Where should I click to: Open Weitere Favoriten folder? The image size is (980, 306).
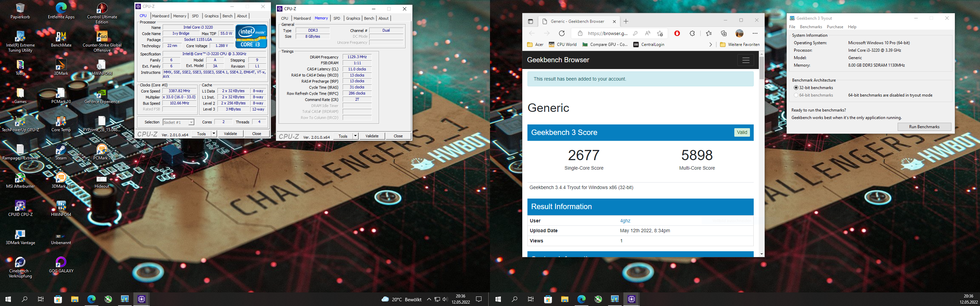739,45
